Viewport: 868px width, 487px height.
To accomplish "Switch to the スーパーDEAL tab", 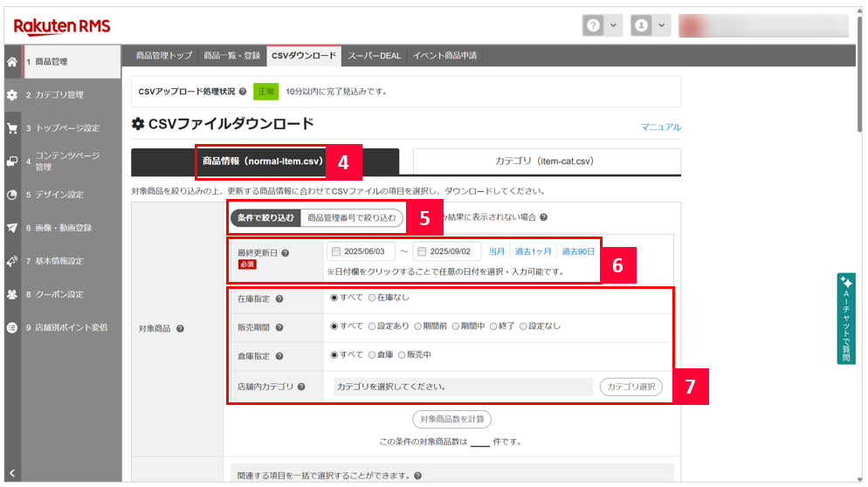I will click(x=374, y=56).
